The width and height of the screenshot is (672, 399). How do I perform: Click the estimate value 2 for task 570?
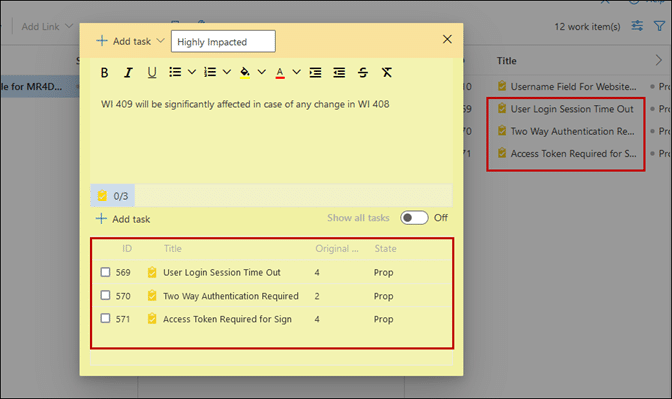(317, 296)
